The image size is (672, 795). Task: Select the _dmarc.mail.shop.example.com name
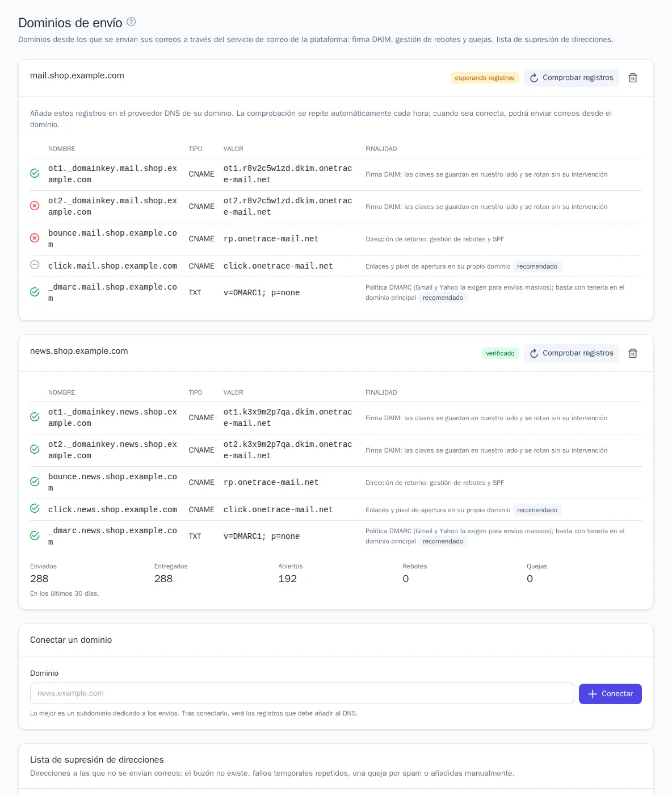[112, 292]
